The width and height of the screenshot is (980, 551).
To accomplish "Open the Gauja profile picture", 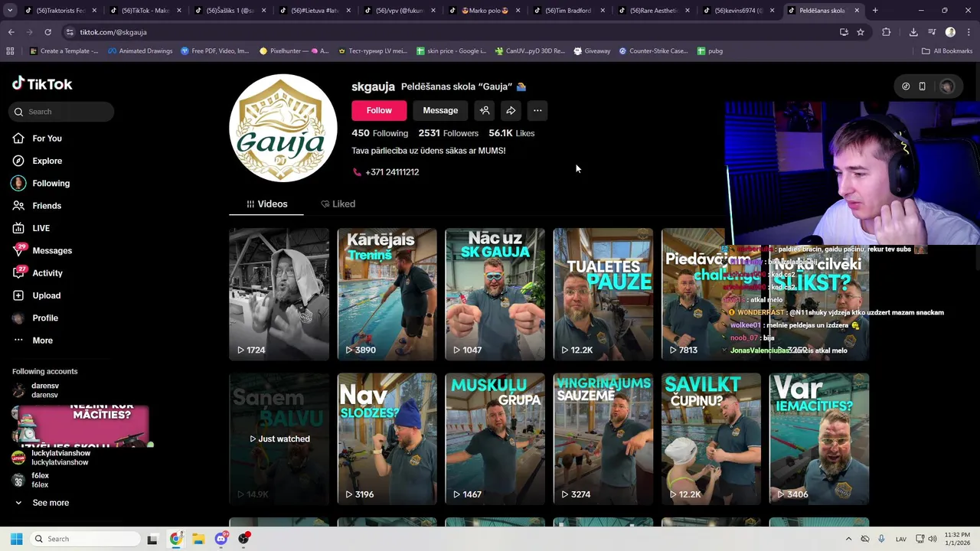I will 283,128.
